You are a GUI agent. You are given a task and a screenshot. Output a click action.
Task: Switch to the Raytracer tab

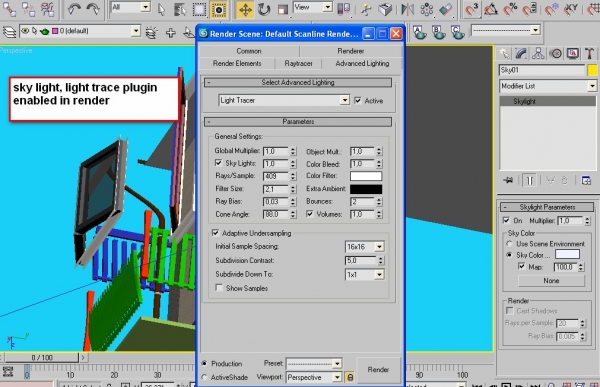point(298,64)
